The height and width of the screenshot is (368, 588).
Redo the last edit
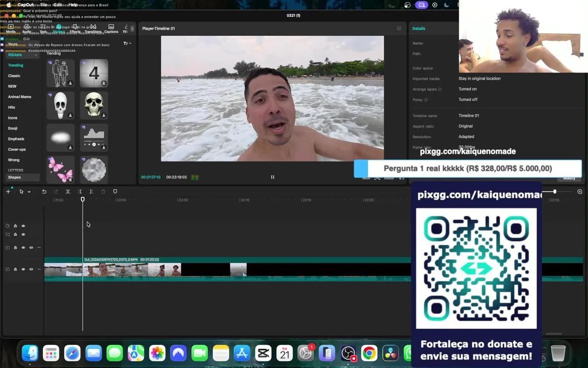pyautogui.click(x=56, y=192)
